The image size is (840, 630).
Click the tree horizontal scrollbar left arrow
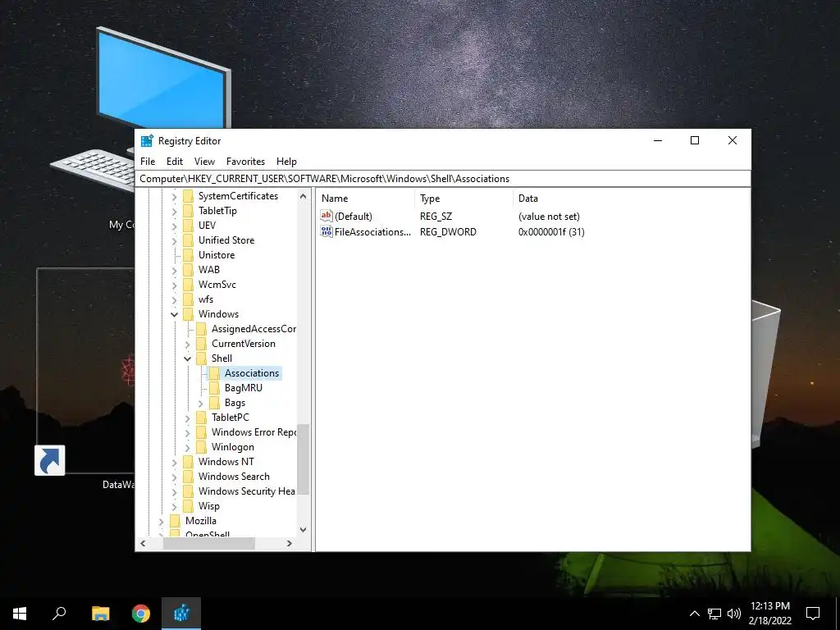(143, 543)
